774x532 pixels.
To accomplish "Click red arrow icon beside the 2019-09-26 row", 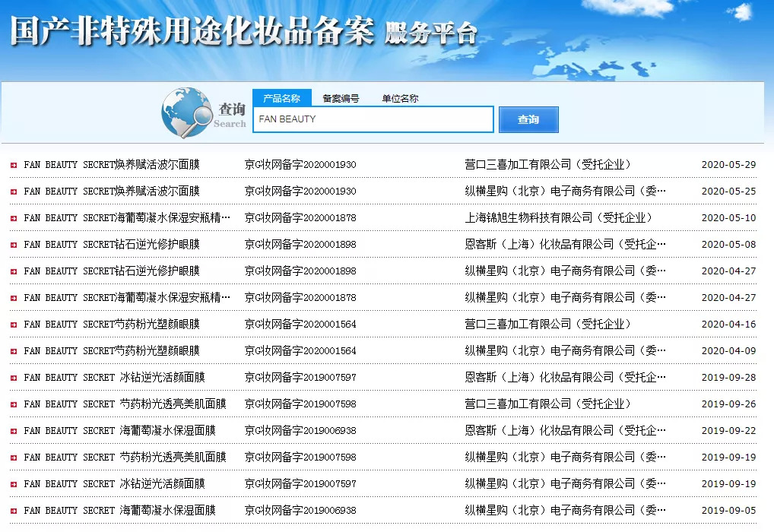I will (x=14, y=405).
